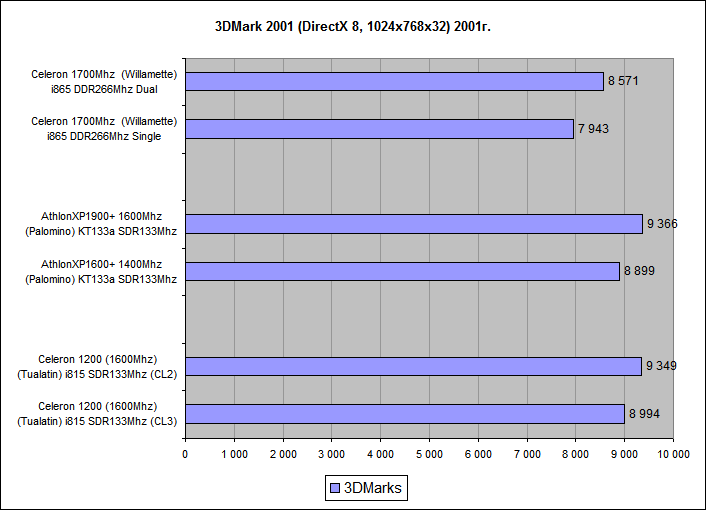Select the 8 571 bar for Celeron i865 Dual
The image size is (706, 510).
click(394, 81)
